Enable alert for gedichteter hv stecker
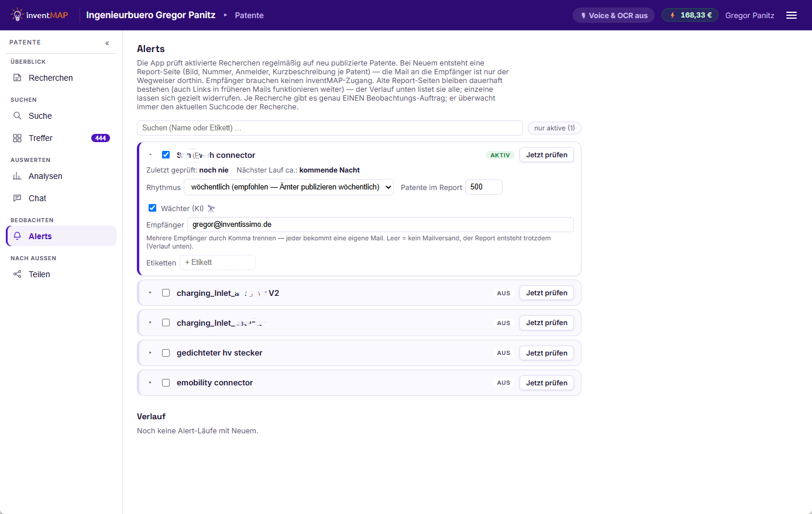Screen dimensions: 812x514 [x=166, y=353]
